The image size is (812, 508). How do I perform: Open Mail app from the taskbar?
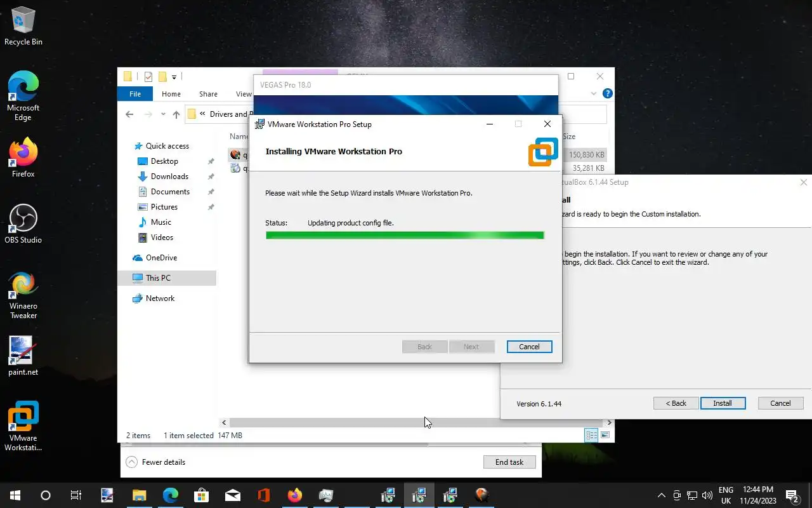point(233,495)
